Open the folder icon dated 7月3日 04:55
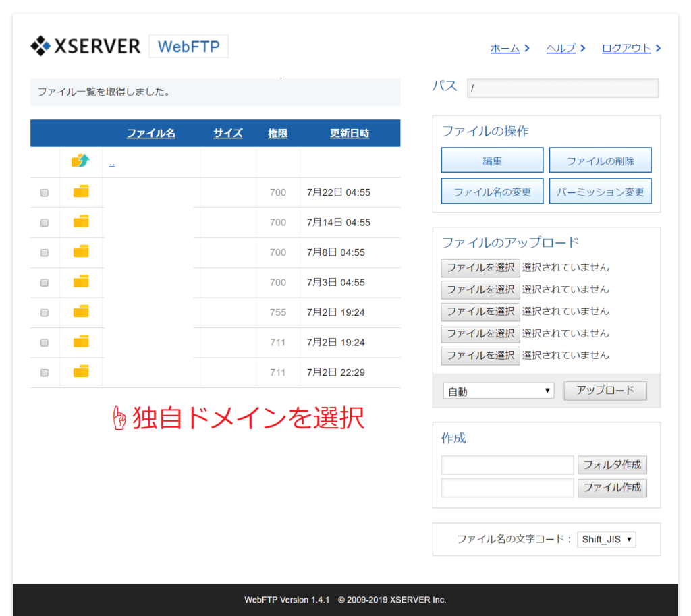The height and width of the screenshot is (616, 691). (81, 281)
